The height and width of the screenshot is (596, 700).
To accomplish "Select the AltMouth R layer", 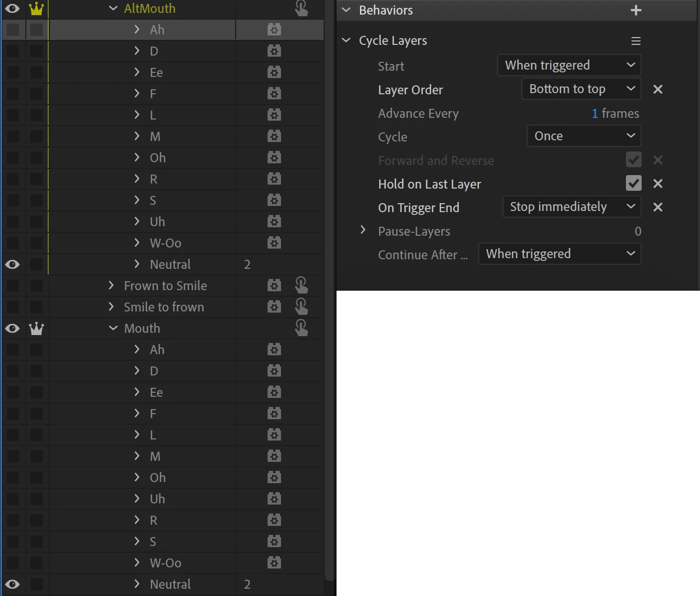I will click(154, 179).
